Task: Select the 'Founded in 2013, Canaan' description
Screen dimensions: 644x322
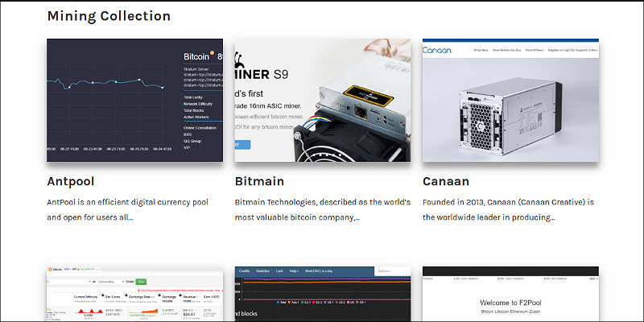Action: (509, 209)
